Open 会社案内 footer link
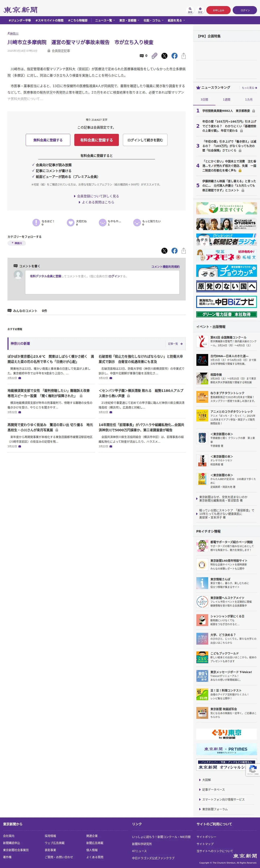The height and width of the screenshot is (868, 260). click(x=9, y=836)
